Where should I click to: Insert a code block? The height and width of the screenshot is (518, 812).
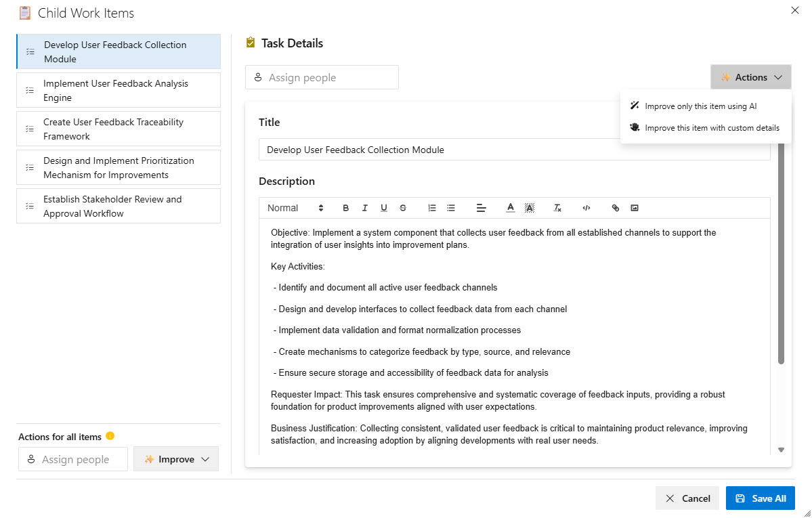[x=586, y=208]
